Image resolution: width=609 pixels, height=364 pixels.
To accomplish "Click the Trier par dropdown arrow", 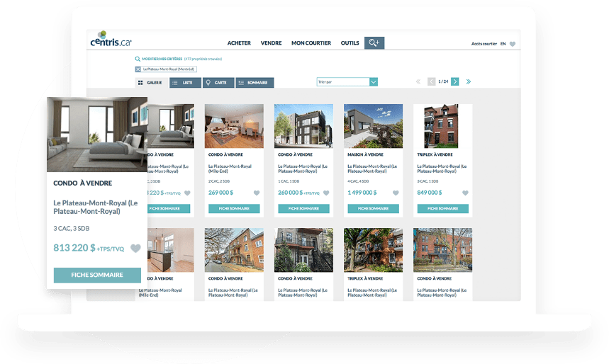I will click(373, 82).
